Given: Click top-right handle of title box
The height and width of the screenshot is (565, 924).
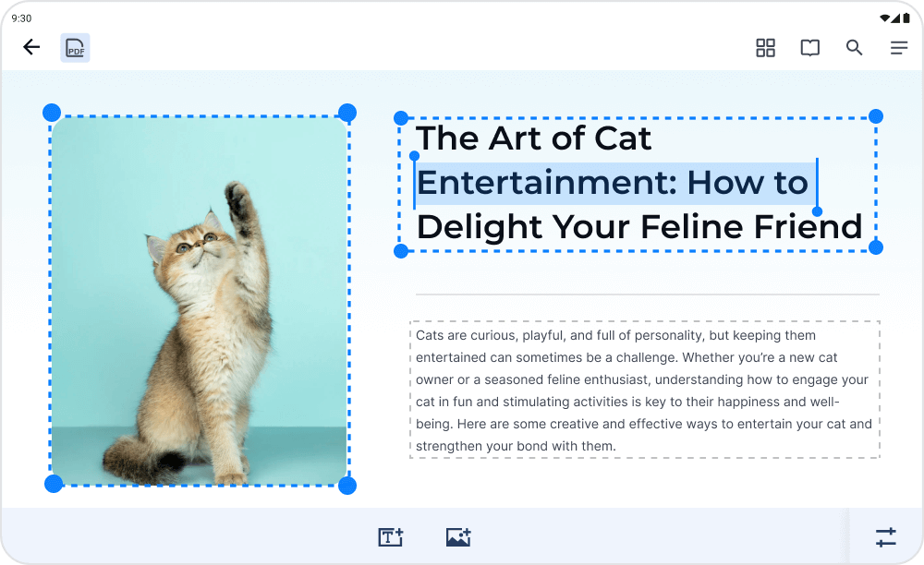Looking at the screenshot, I should click(876, 116).
